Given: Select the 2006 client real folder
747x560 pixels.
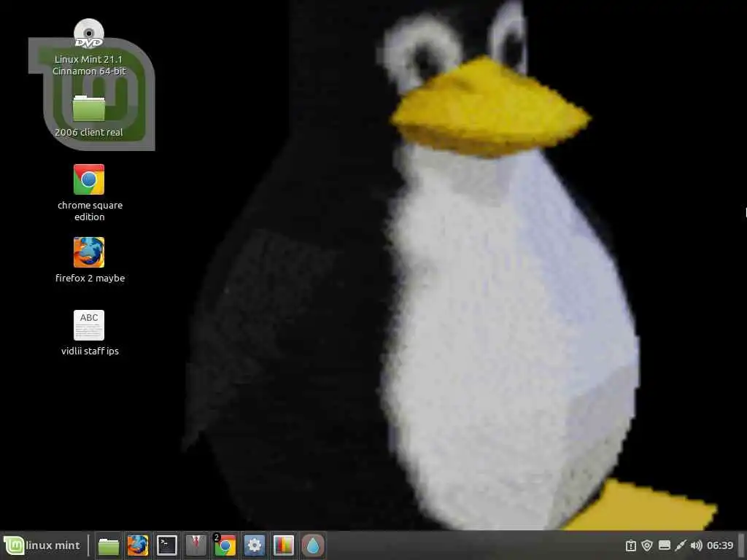Looking at the screenshot, I should [x=88, y=108].
